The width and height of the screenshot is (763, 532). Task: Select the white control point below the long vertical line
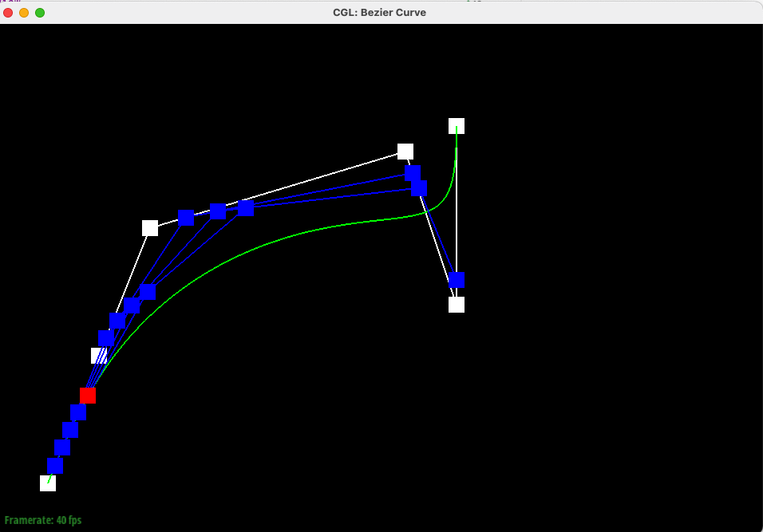click(x=457, y=305)
